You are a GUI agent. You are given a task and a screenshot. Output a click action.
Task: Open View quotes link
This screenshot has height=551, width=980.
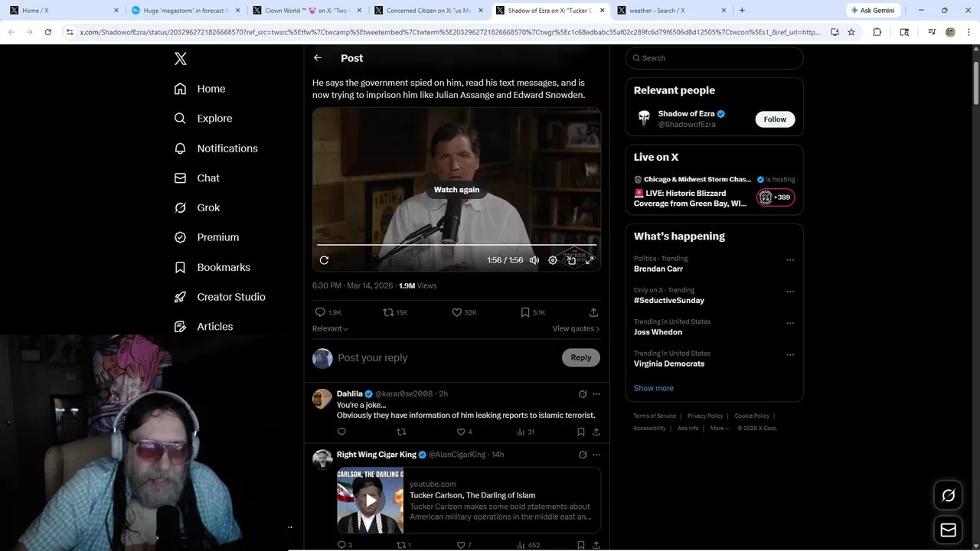pyautogui.click(x=576, y=328)
